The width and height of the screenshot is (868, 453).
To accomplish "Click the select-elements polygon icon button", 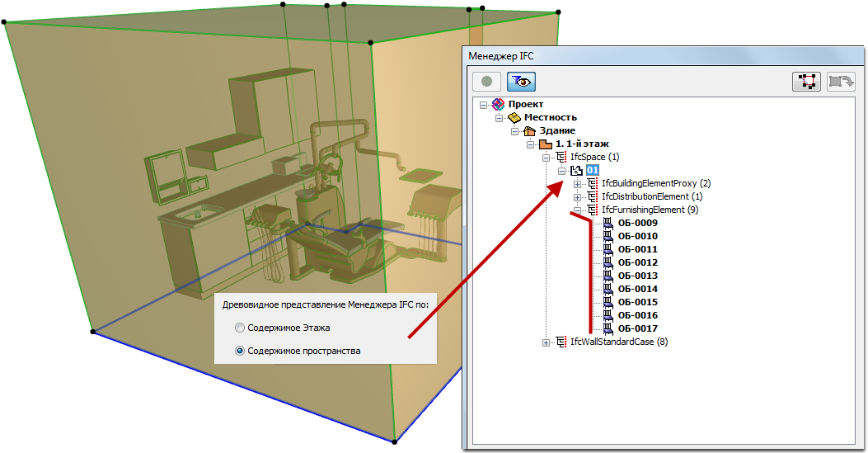I will point(806,82).
